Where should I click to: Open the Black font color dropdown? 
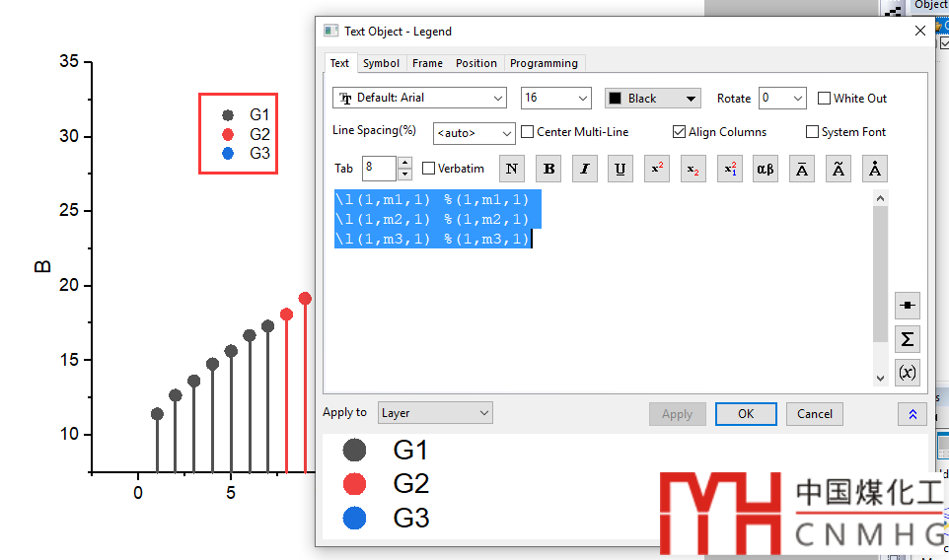click(x=652, y=98)
